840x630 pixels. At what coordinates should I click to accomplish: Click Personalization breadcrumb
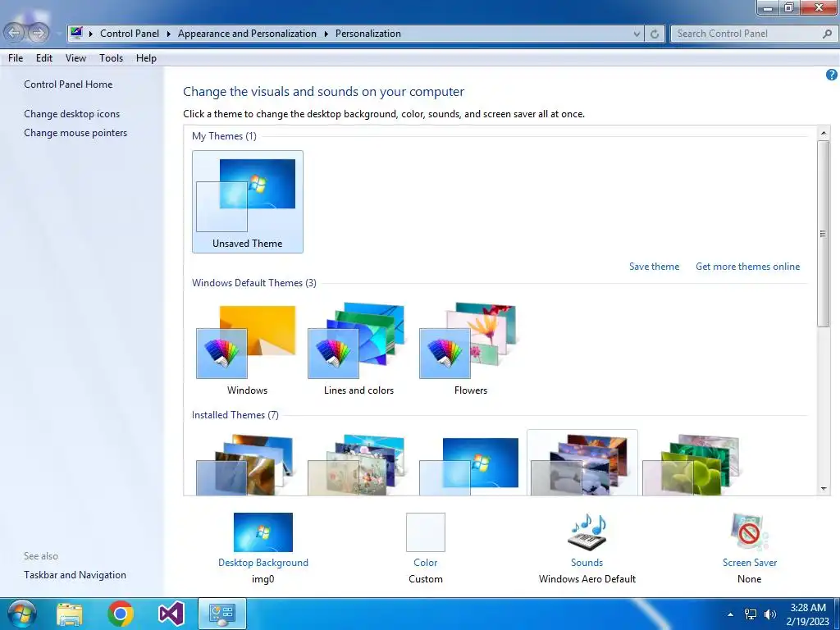point(368,33)
